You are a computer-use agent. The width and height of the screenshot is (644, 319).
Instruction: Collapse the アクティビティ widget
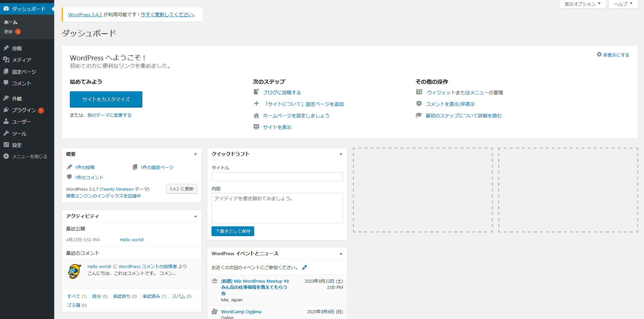click(x=196, y=216)
